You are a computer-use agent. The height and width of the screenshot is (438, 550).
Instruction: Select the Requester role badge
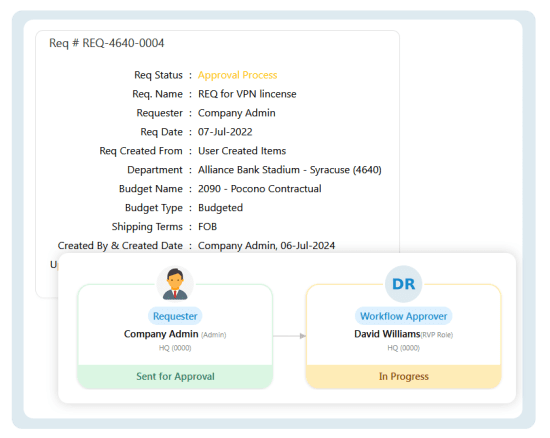pyautogui.click(x=175, y=316)
